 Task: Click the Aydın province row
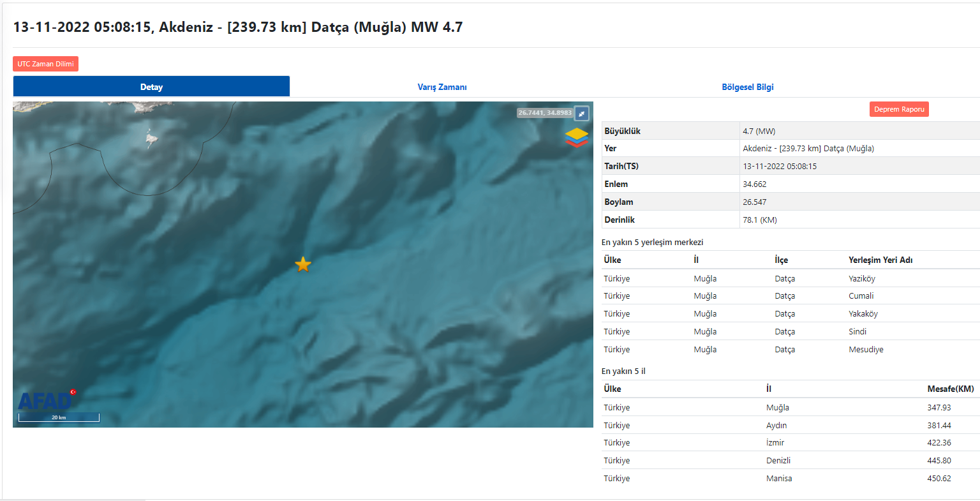pos(776,426)
